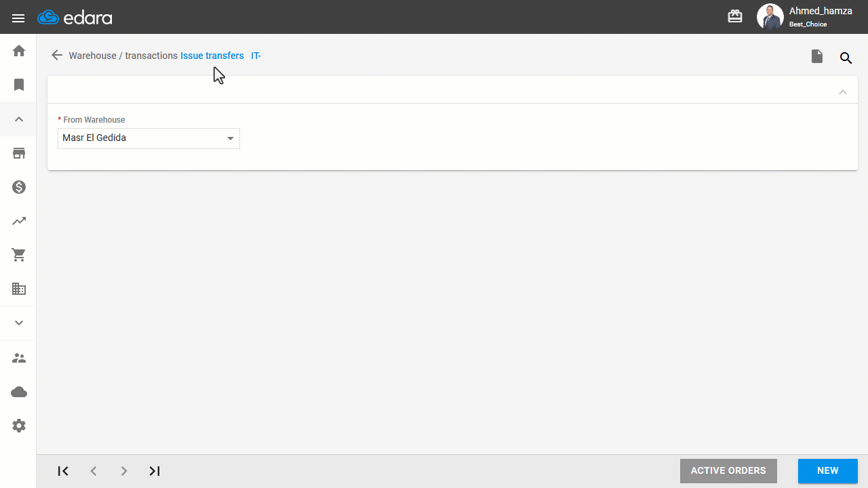The height and width of the screenshot is (488, 868).
Task: Open the settings gear in sidebar
Action: click(x=19, y=426)
